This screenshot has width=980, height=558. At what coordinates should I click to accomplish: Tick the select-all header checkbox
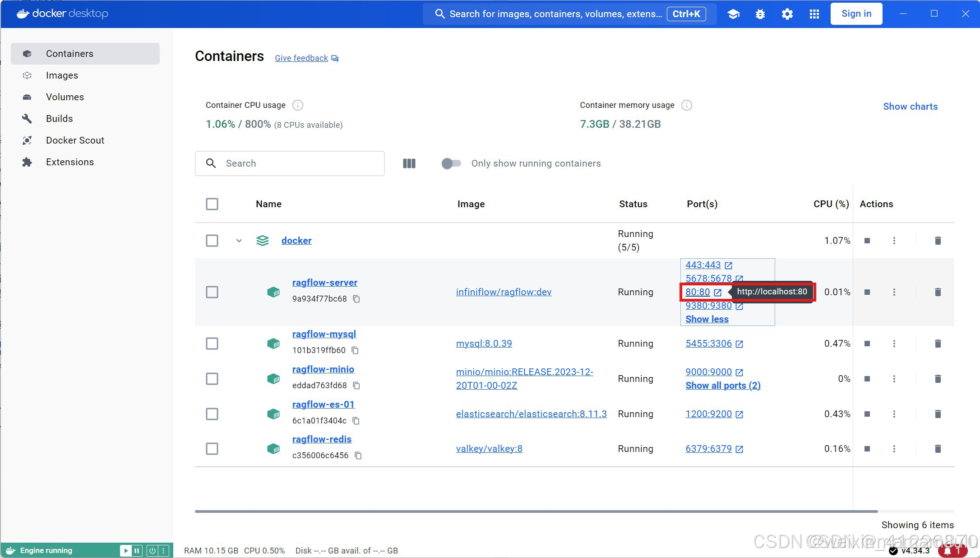tap(212, 204)
